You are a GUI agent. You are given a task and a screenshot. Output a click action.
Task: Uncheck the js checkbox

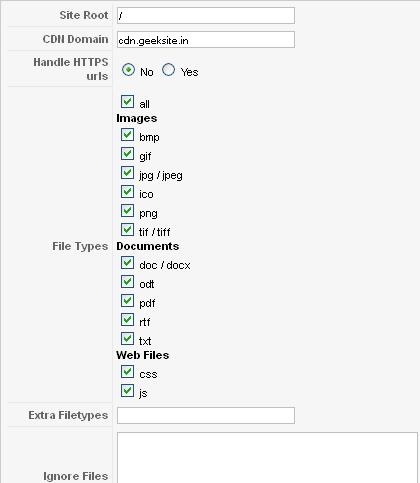[127, 391]
